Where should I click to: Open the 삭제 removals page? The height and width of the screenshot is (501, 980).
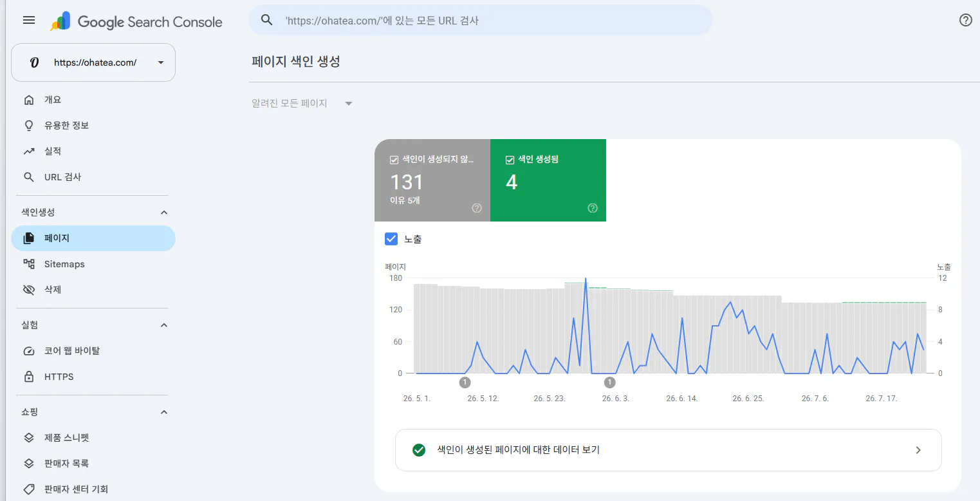[x=93, y=290]
